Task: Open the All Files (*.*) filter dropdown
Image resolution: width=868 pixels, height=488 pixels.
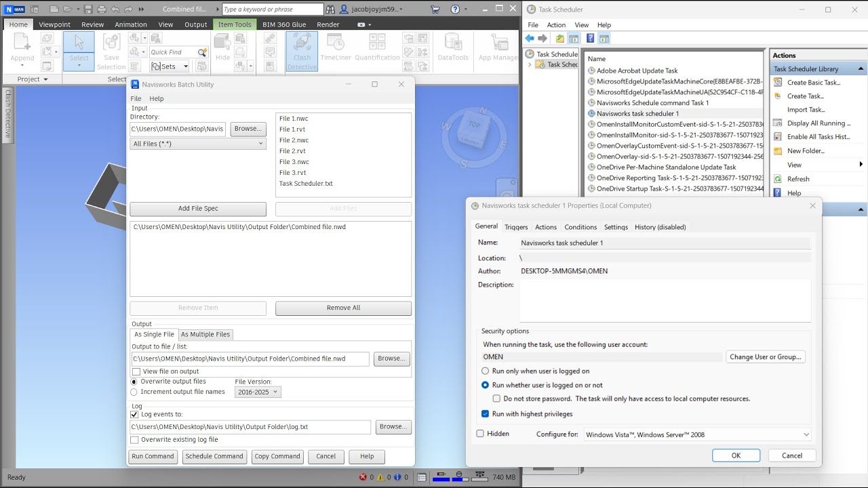Action: (x=198, y=144)
